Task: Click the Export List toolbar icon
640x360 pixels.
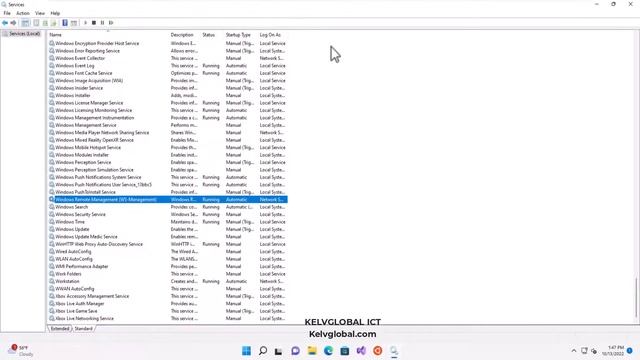Action: tap(53, 23)
